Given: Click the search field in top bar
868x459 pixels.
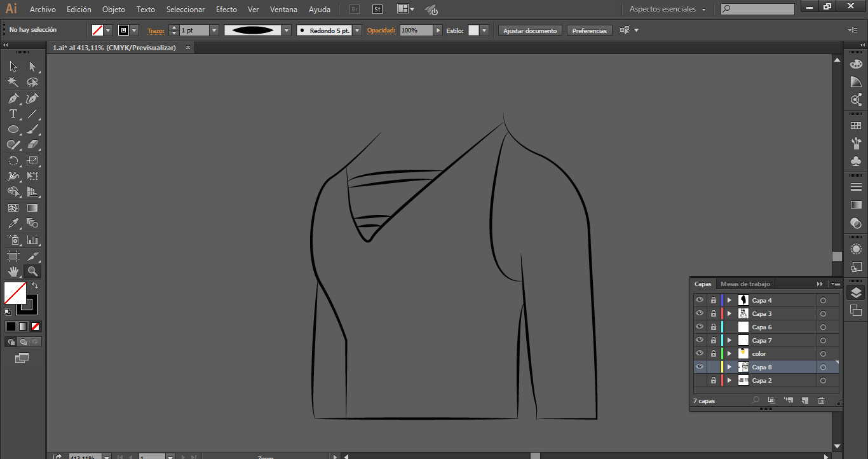Looking at the screenshot, I should pos(762,10).
